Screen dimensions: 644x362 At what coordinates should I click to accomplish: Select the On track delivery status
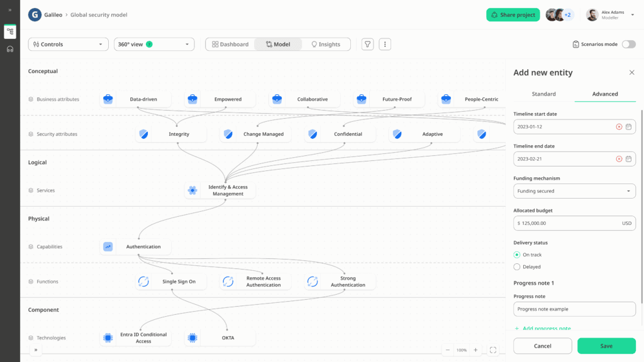click(517, 255)
